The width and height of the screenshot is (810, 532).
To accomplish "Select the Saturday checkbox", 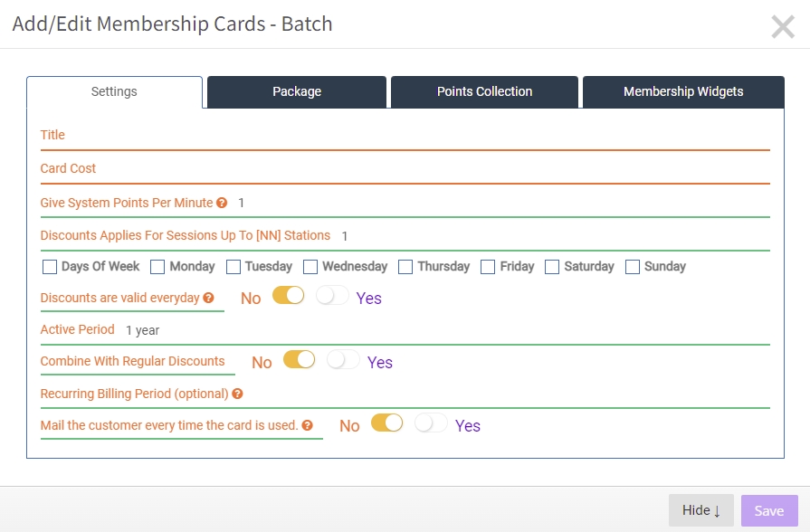I will point(552,267).
